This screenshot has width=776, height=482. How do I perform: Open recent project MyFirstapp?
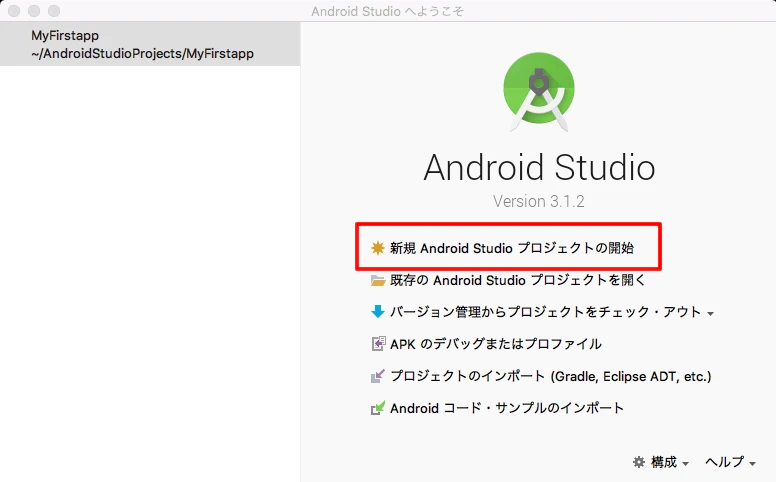click(150, 44)
